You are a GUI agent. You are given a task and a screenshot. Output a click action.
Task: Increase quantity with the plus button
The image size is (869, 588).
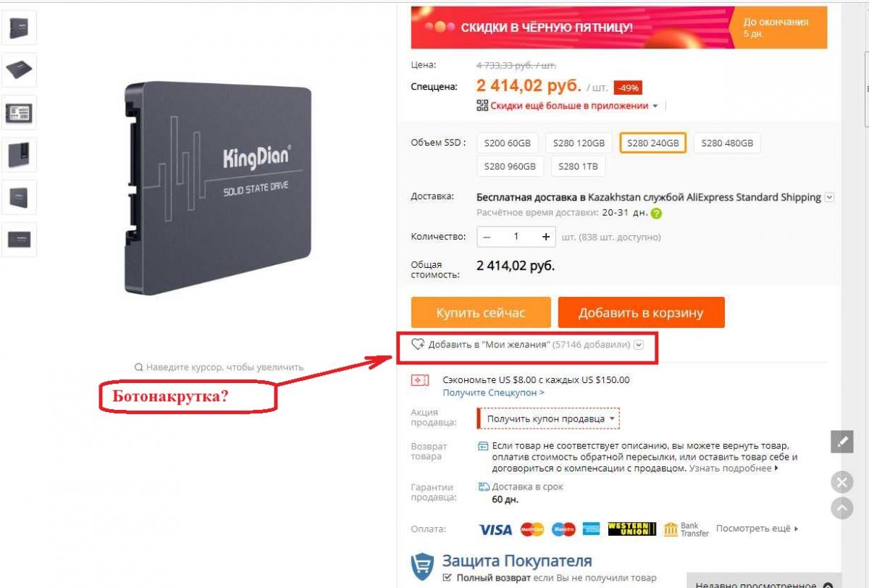point(545,237)
